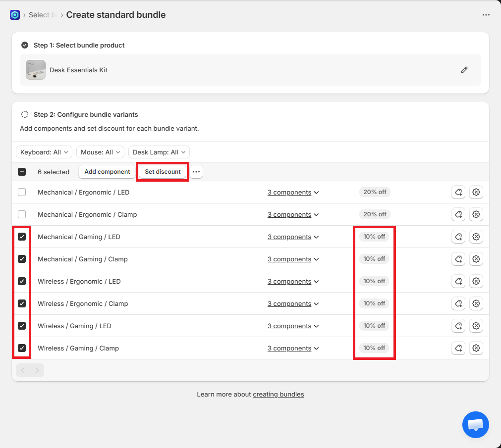
Task: Open the Desk Lamp filter dropdown
Action: click(x=159, y=152)
